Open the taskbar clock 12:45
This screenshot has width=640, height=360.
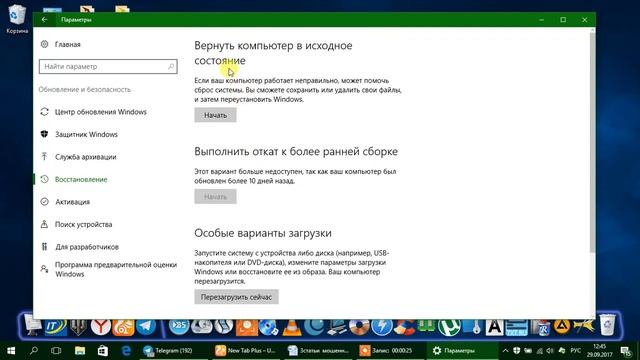pos(600,351)
